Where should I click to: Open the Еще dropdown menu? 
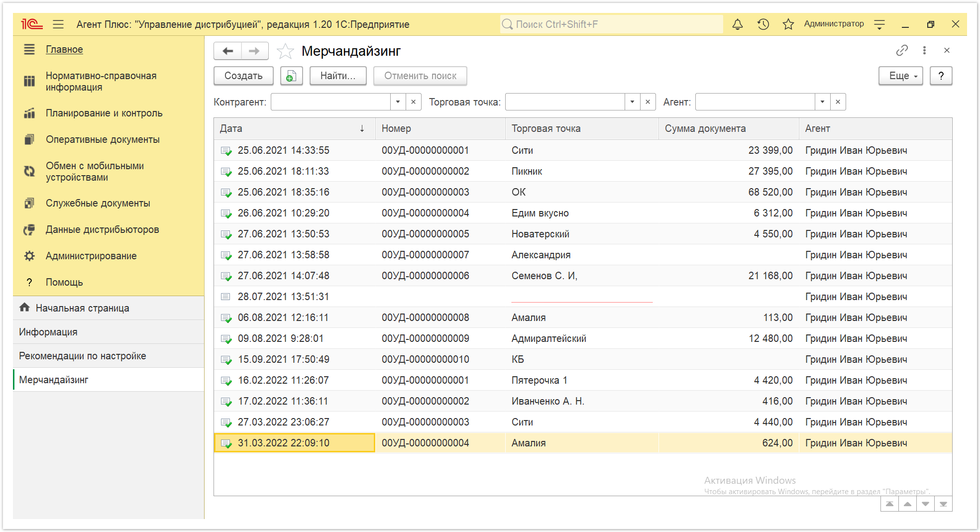[901, 76]
